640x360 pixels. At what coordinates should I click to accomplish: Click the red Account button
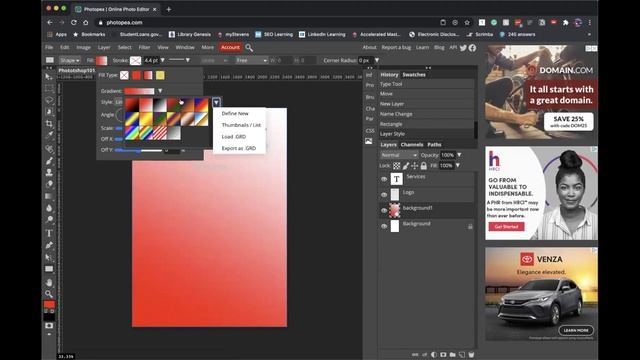pos(230,47)
